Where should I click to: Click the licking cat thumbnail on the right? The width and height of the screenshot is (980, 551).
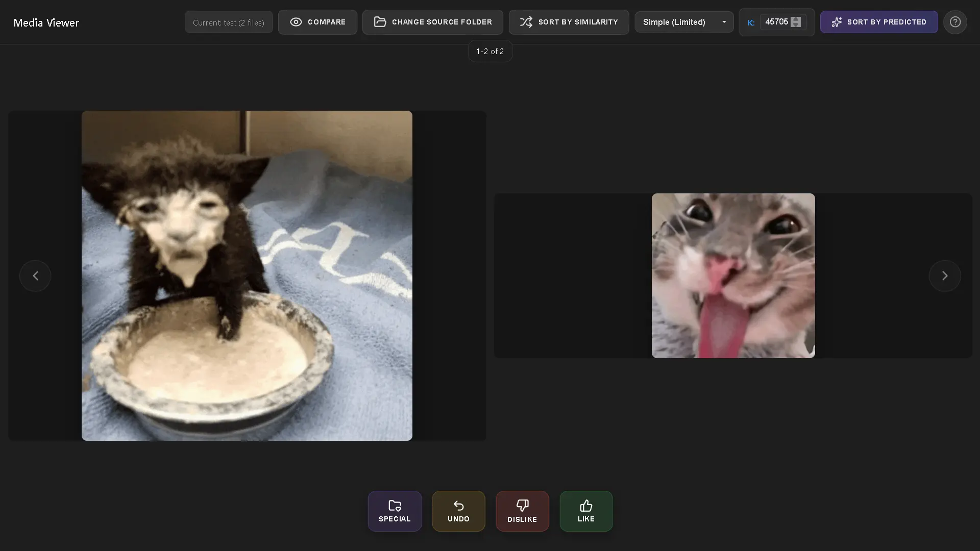732,275
